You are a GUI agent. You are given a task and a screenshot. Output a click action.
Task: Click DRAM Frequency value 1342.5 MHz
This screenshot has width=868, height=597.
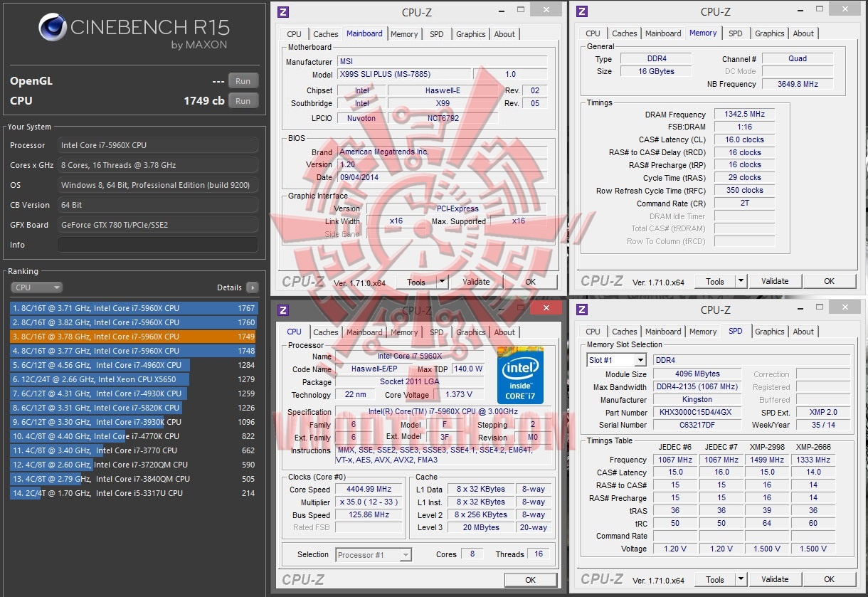pos(744,115)
